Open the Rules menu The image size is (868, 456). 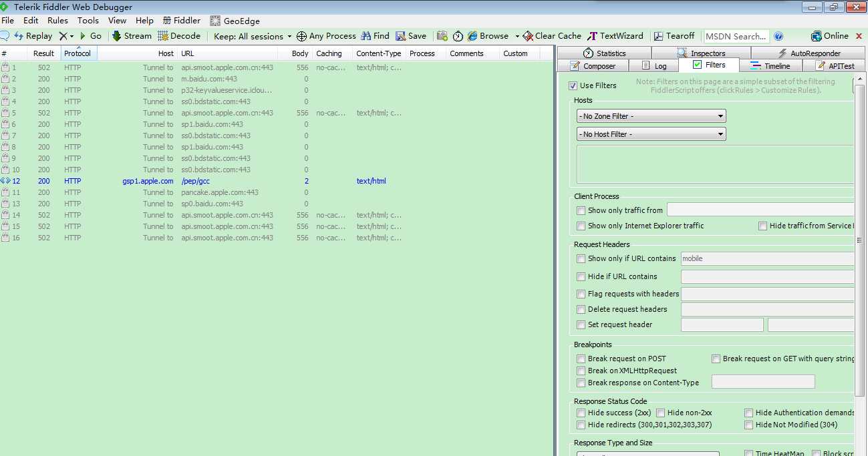[57, 21]
